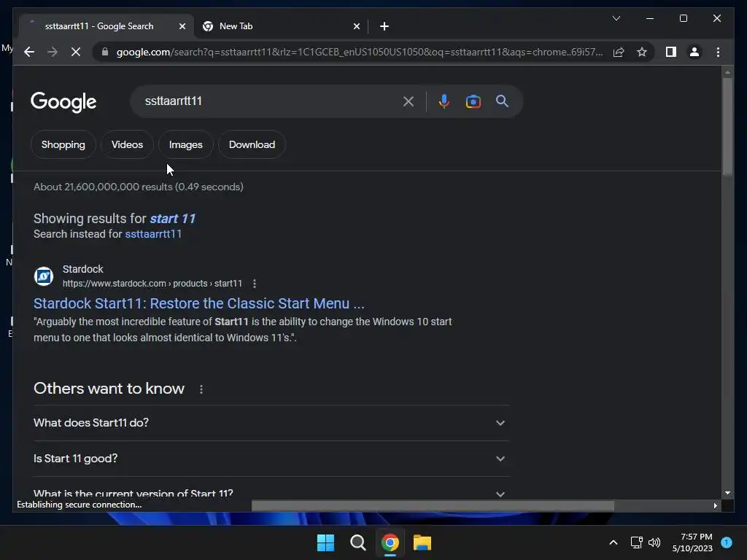Click the scroll right arrow
The image size is (747, 560).
coord(716,506)
